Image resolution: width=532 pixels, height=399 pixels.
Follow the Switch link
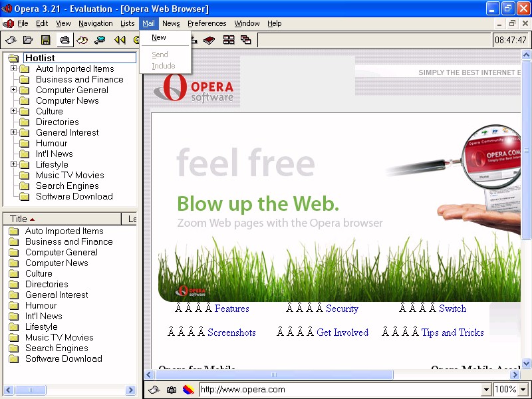point(453,309)
